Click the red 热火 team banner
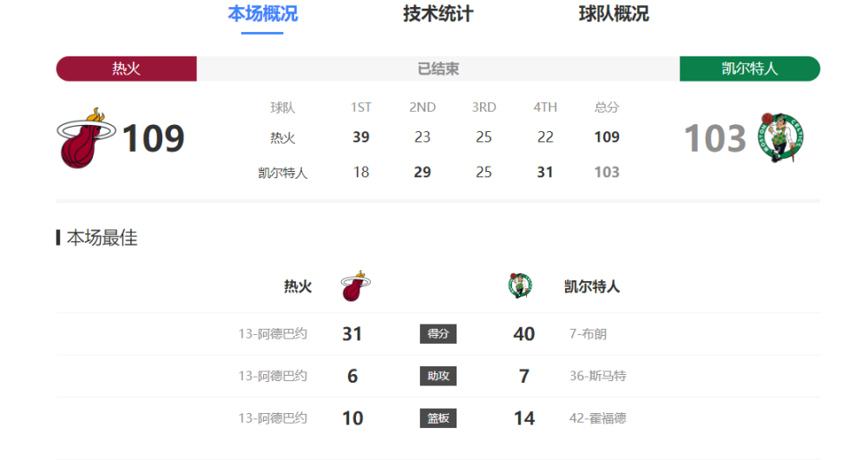This screenshot has height=460, width=868. [x=127, y=69]
